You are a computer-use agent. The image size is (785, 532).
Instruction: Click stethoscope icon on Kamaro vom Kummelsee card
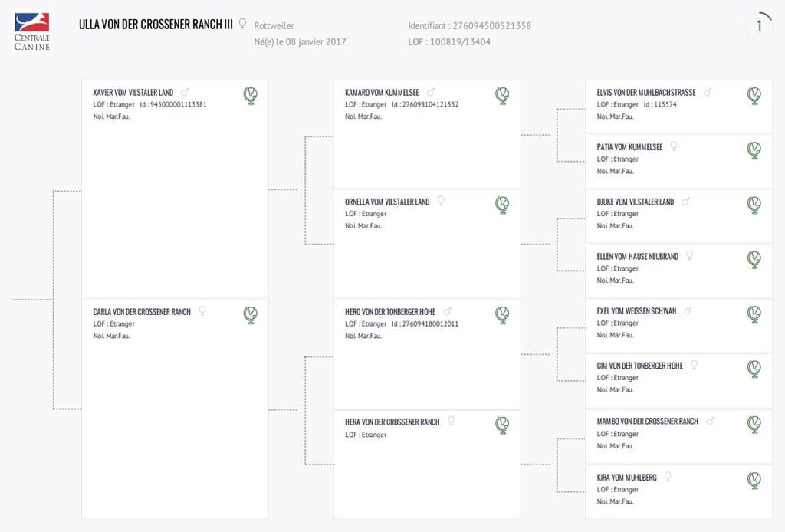[502, 95]
